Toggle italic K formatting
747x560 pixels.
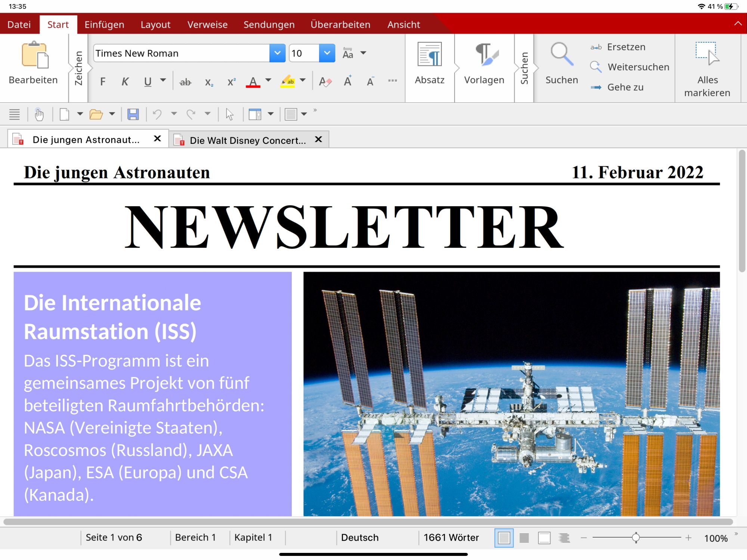(x=125, y=81)
